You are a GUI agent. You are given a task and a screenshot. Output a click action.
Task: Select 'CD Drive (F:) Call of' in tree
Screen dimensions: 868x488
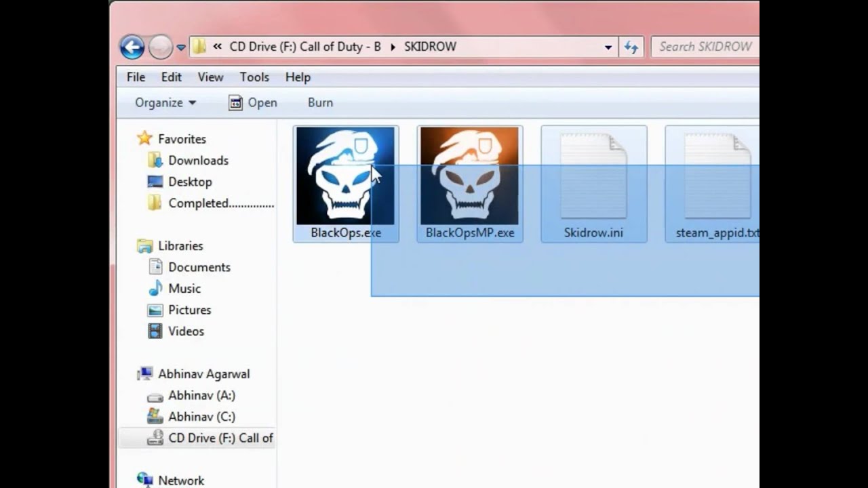(x=220, y=438)
